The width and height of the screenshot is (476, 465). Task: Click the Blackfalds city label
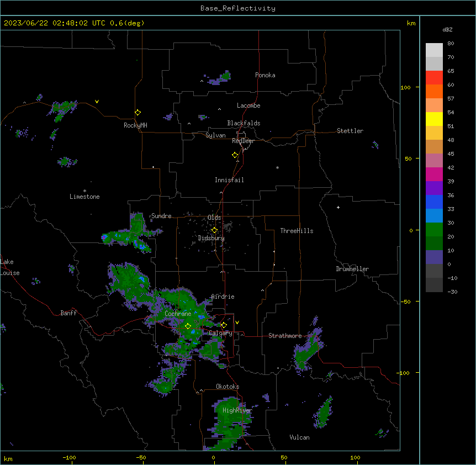[x=244, y=123]
